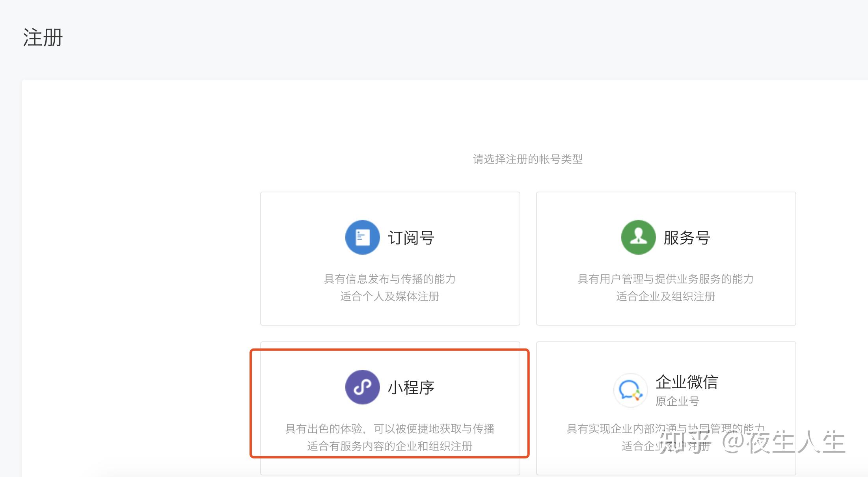This screenshot has height=477, width=868.
Task: Click the blue 订阅号 document icon
Action: click(x=362, y=237)
